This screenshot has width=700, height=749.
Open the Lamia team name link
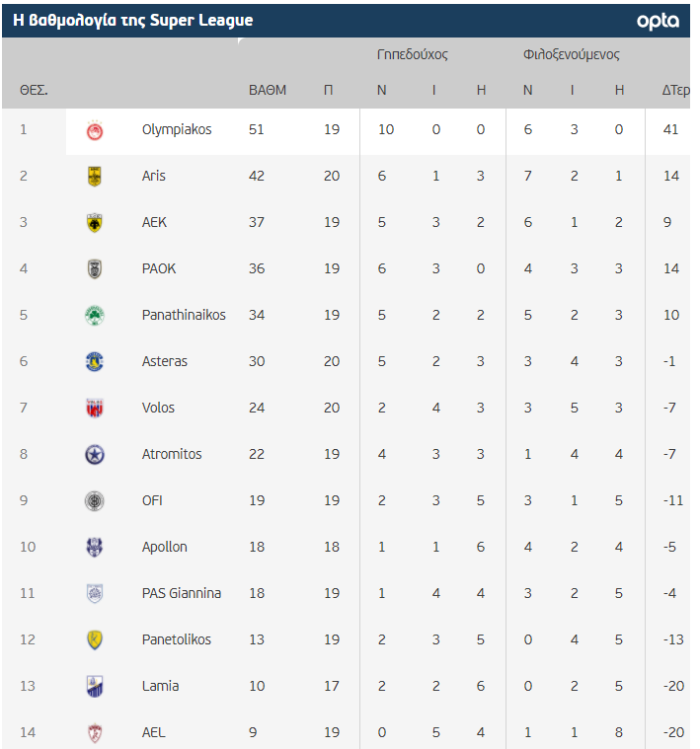(161, 686)
